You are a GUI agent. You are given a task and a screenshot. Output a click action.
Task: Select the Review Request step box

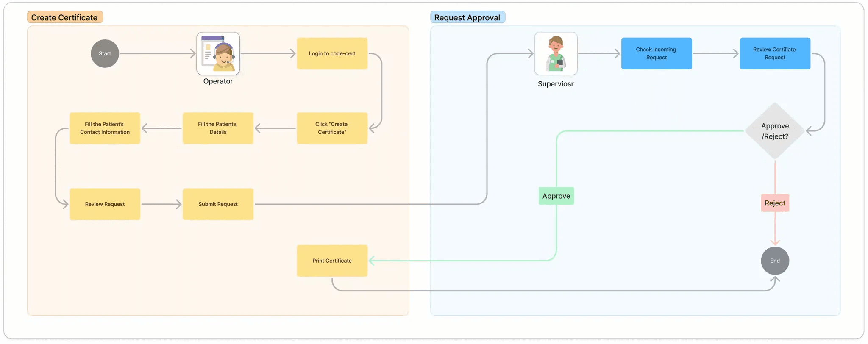click(x=105, y=204)
